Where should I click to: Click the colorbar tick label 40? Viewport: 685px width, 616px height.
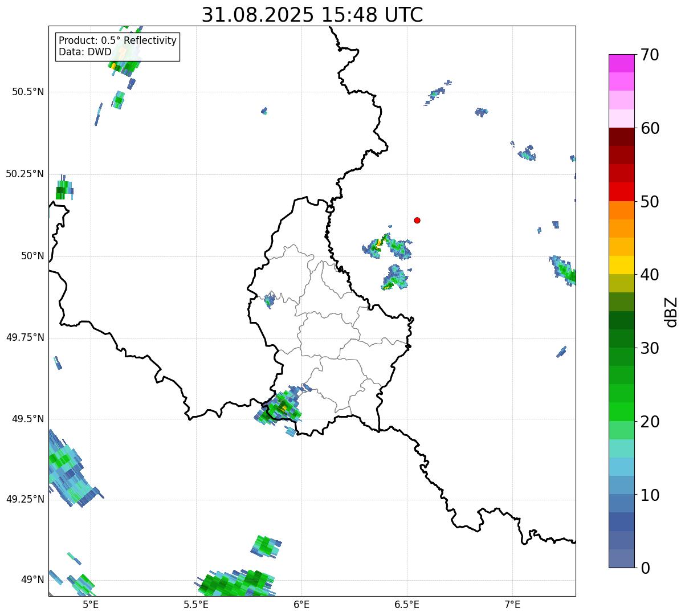(650, 275)
